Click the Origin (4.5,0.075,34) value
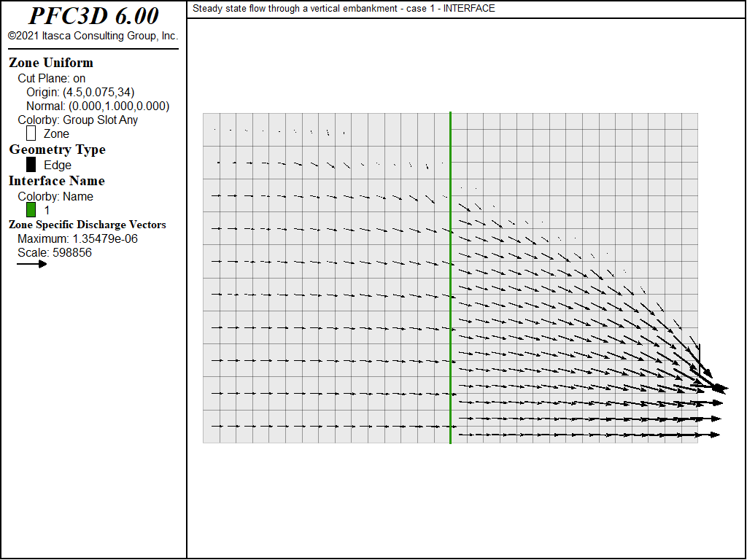747x560 pixels. [80, 93]
